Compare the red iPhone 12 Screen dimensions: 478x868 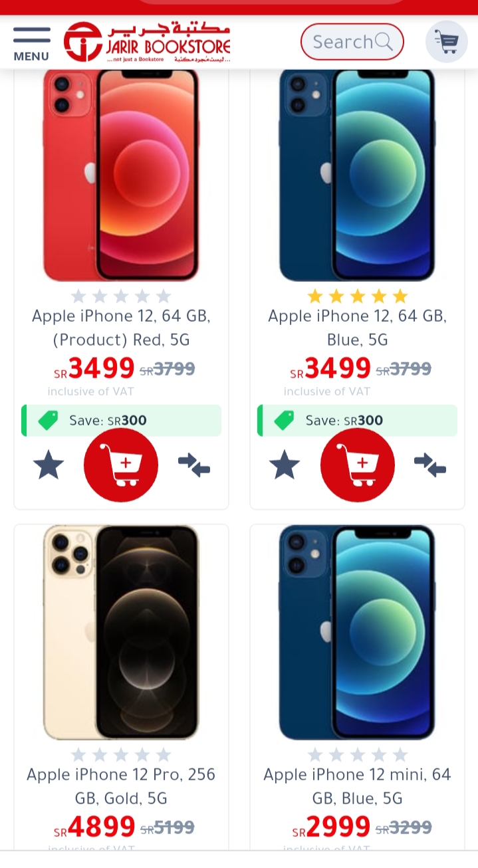pyautogui.click(x=194, y=465)
